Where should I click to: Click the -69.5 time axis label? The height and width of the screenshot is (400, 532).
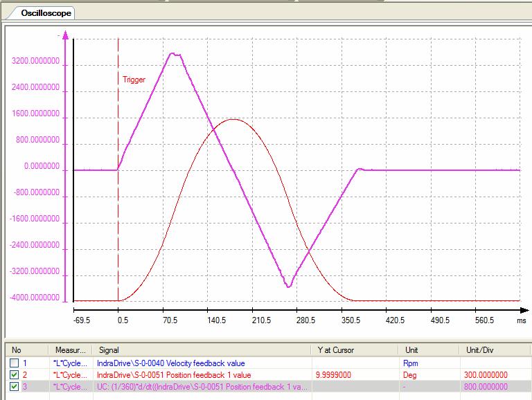(x=82, y=320)
